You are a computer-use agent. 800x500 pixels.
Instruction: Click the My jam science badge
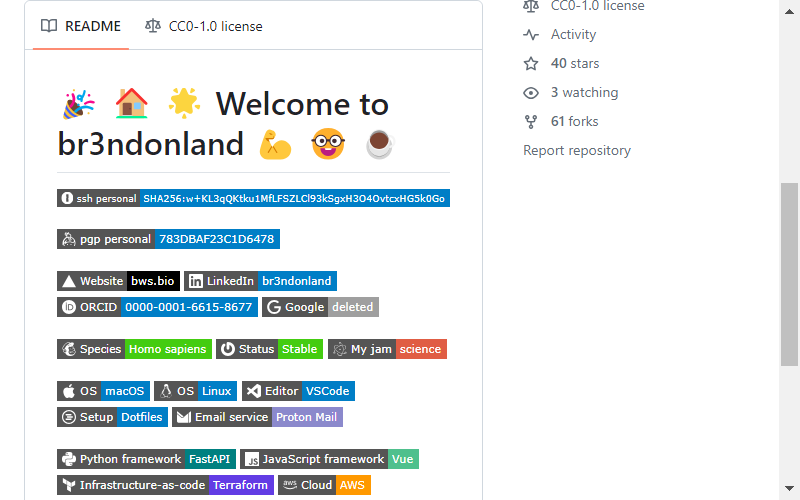[x=387, y=349]
